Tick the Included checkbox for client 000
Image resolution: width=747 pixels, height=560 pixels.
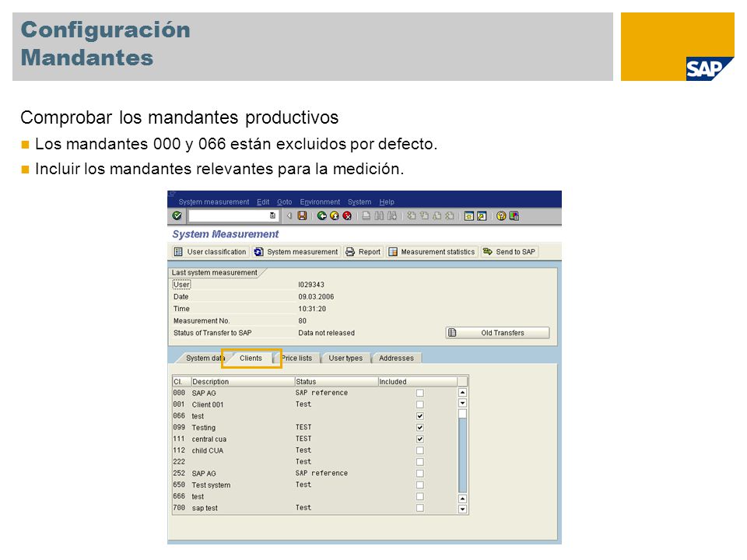419,393
